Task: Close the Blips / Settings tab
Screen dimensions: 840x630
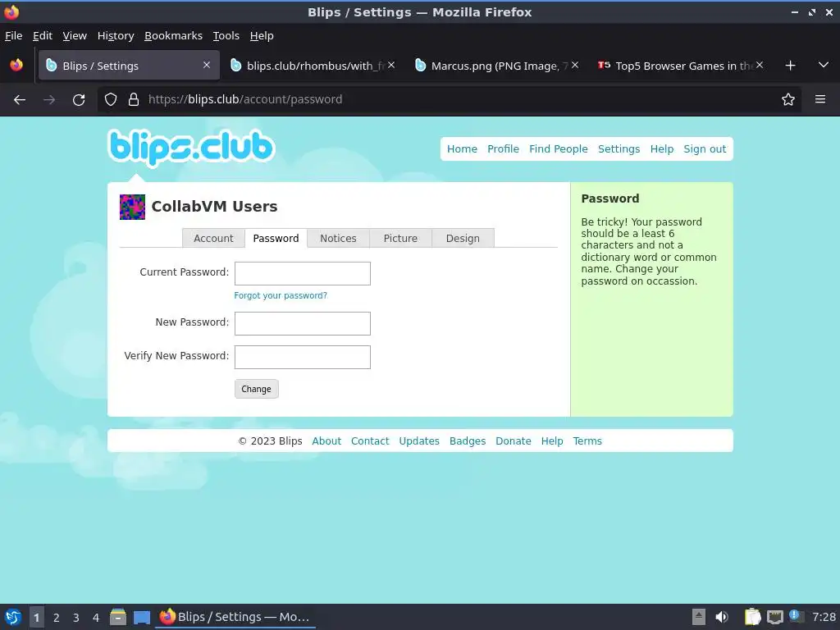Action: (207, 65)
